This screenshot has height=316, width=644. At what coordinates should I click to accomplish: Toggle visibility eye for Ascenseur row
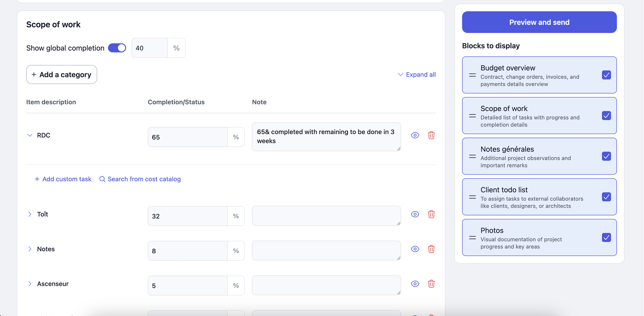point(415,284)
